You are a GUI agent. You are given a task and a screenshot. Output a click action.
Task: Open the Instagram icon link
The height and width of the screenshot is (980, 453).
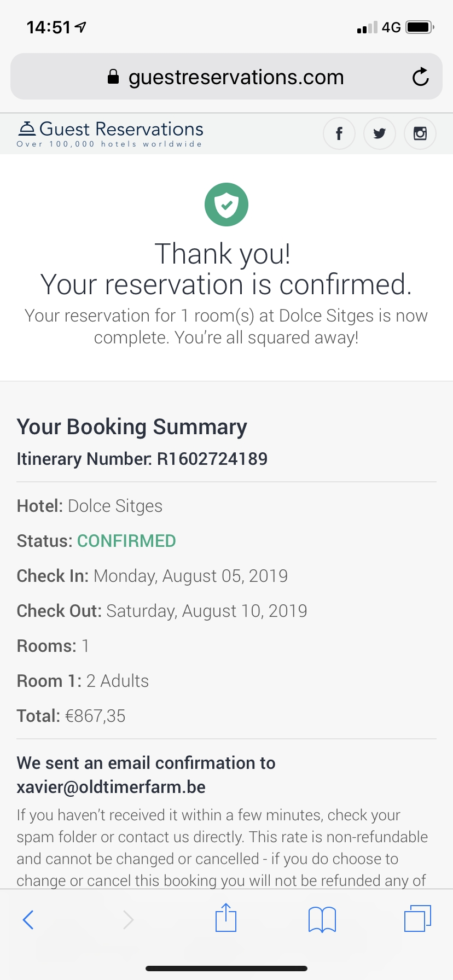point(420,133)
